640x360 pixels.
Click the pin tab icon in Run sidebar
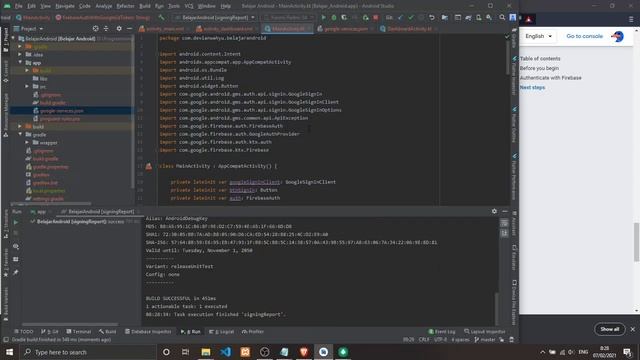point(16,272)
